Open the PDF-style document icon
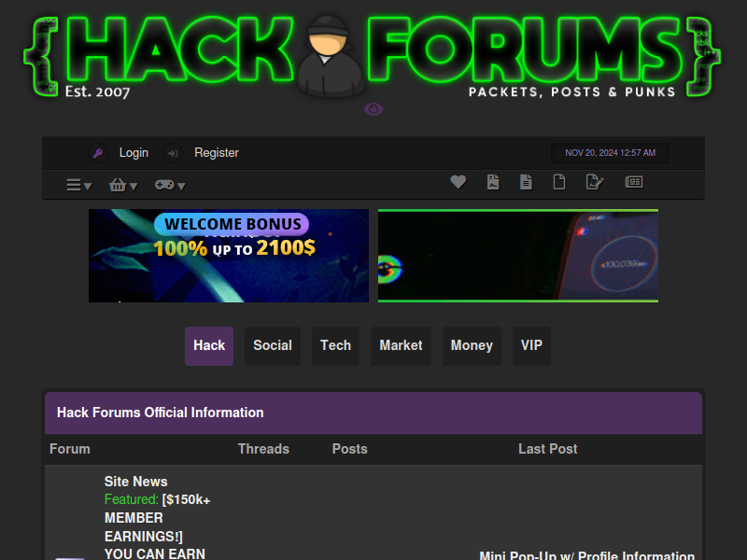747x560 pixels. [x=493, y=182]
